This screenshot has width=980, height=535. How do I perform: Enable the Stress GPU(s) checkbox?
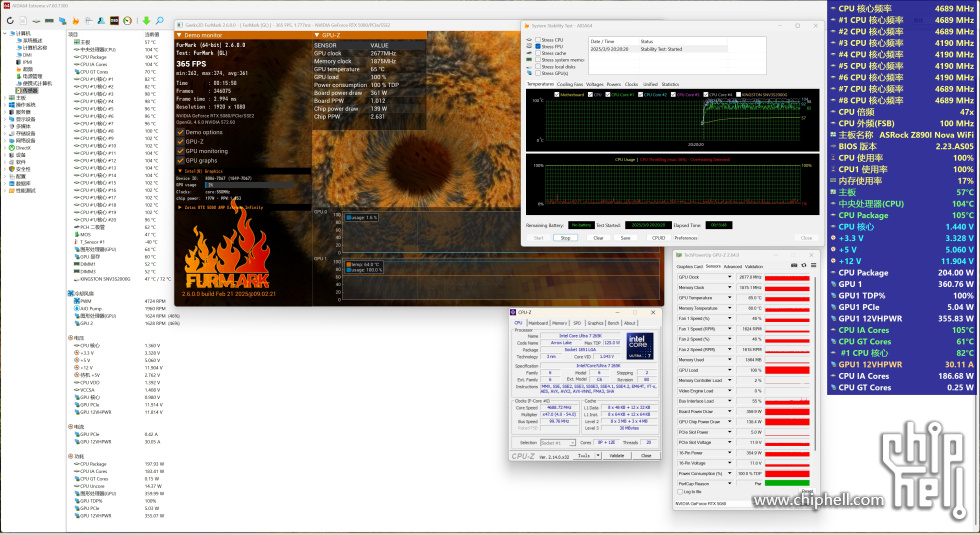point(538,73)
